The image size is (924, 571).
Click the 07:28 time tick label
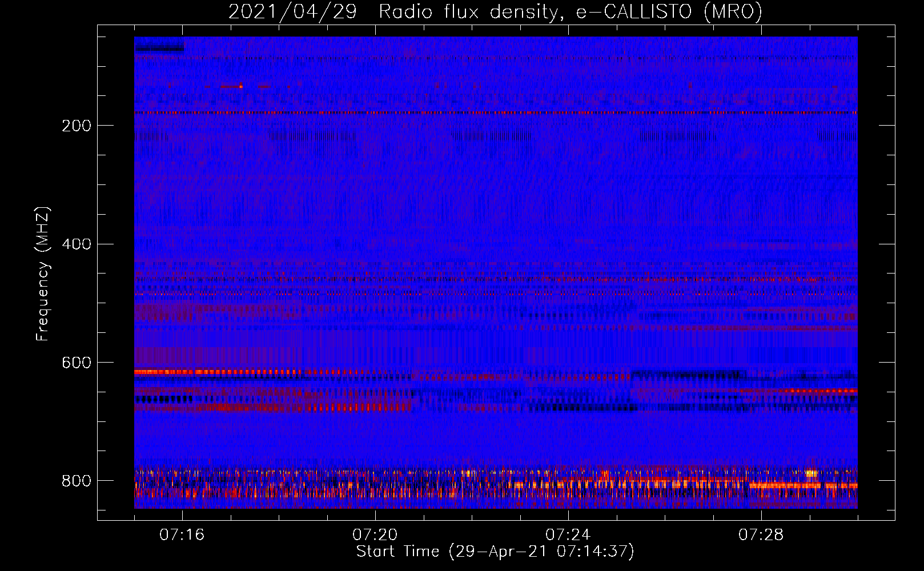(761, 535)
